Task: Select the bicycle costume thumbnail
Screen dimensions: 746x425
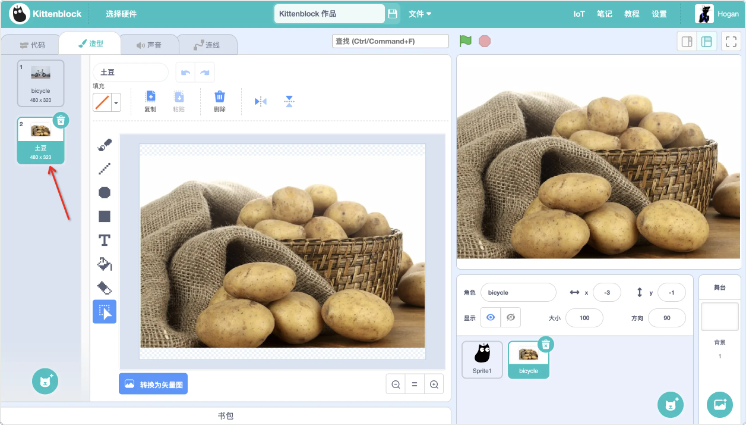Action: [x=40, y=81]
